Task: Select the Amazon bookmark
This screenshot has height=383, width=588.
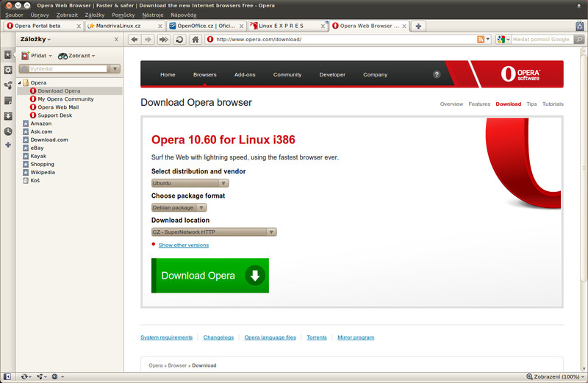Action: pos(40,124)
